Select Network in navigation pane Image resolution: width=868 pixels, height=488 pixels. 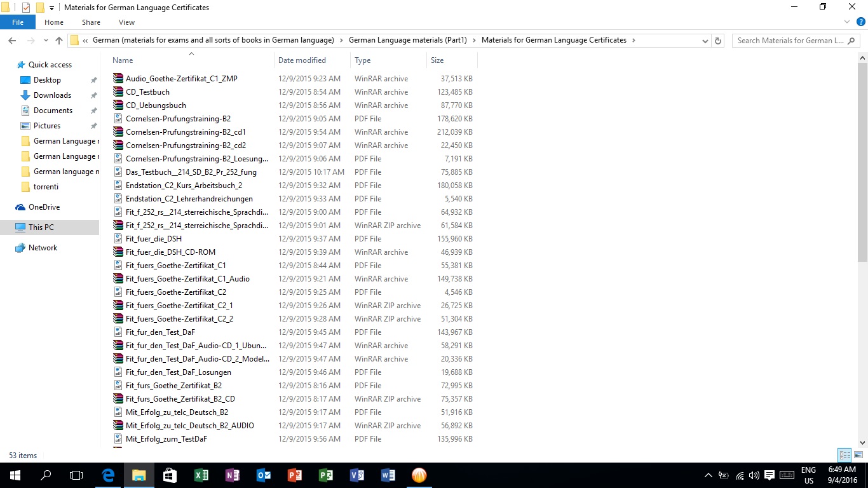(43, 248)
